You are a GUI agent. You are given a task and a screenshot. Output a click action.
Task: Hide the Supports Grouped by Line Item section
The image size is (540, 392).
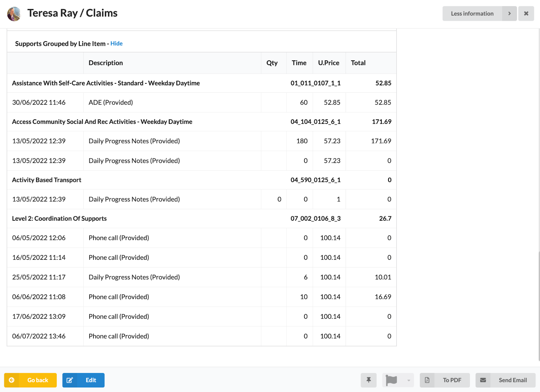[116, 44]
